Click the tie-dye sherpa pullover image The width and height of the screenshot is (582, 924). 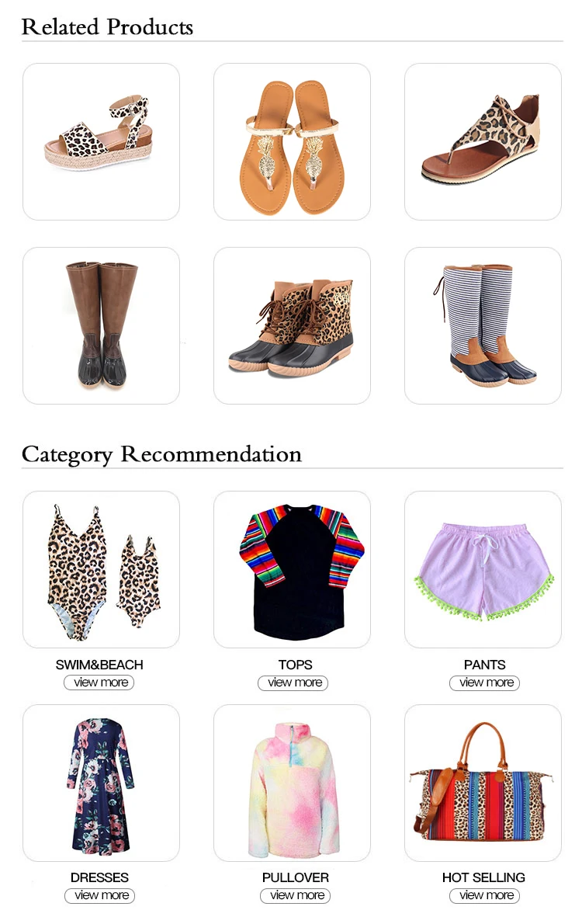(x=292, y=783)
